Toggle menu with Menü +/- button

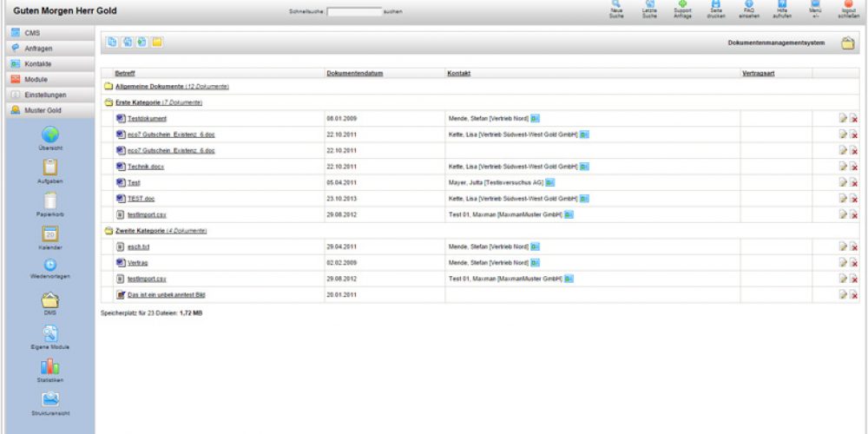(814, 9)
